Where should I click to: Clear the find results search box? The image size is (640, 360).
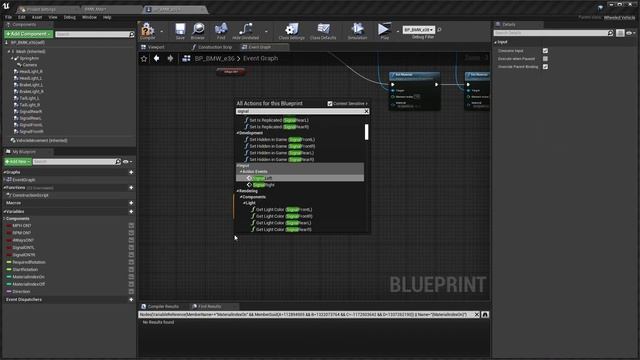476,314
